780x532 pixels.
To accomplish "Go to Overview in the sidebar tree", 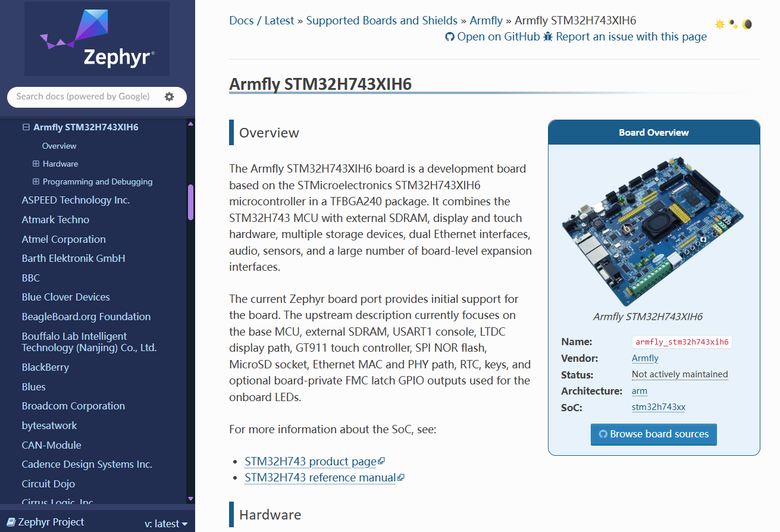I will click(x=59, y=146).
